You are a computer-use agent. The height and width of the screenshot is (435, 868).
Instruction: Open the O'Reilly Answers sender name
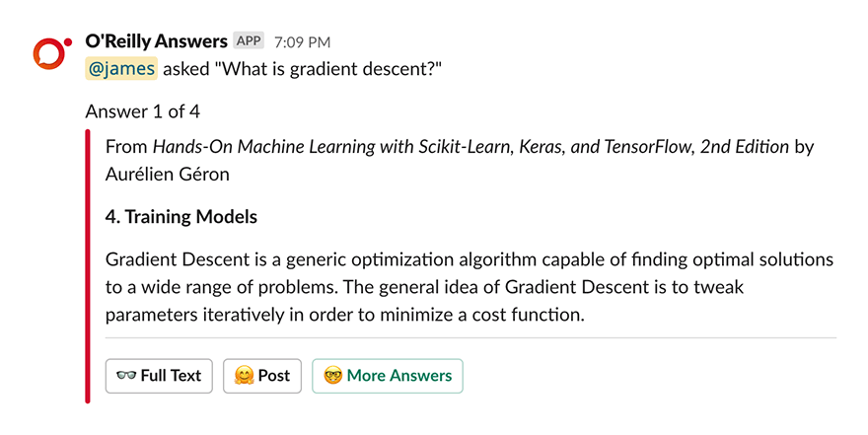[x=157, y=41]
